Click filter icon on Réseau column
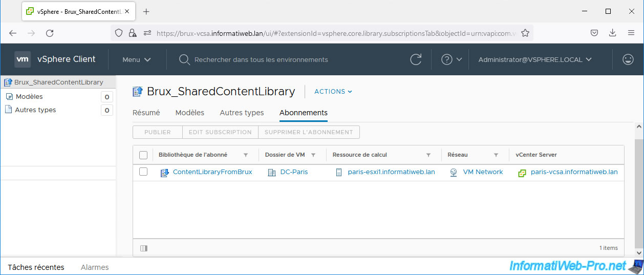644x275 pixels. (x=496, y=155)
